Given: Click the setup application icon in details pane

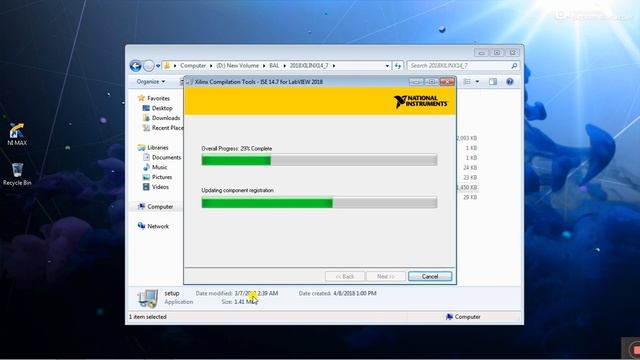Looking at the screenshot, I should click(148, 298).
